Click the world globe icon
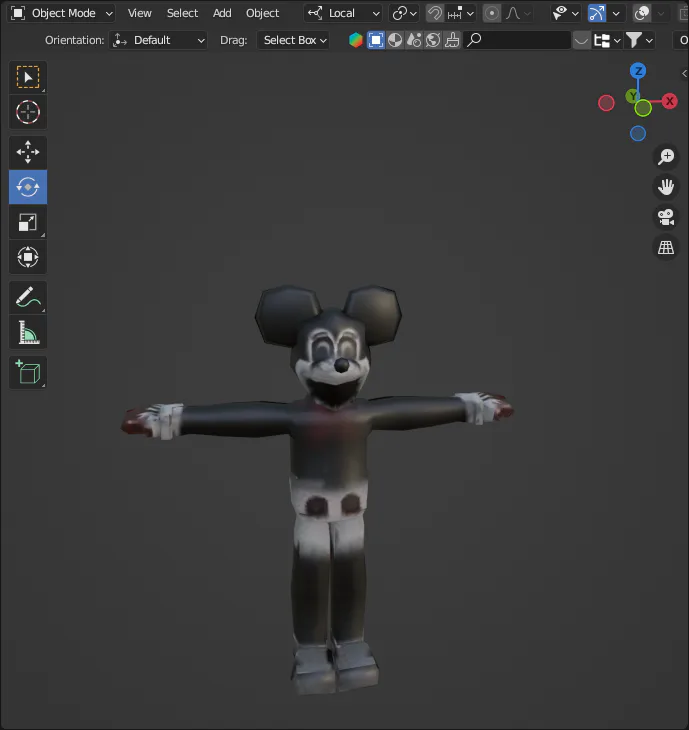 pyautogui.click(x=433, y=41)
